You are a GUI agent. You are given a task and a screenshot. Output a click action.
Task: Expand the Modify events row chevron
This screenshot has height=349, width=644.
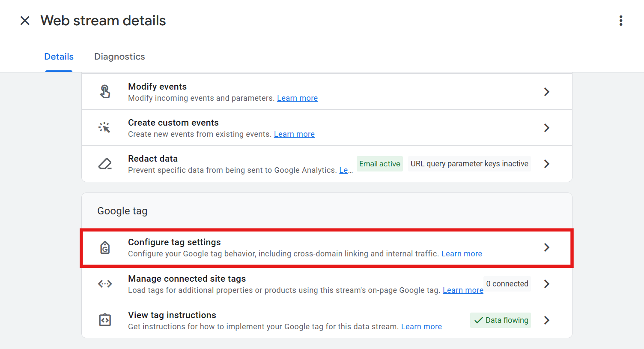coord(546,92)
